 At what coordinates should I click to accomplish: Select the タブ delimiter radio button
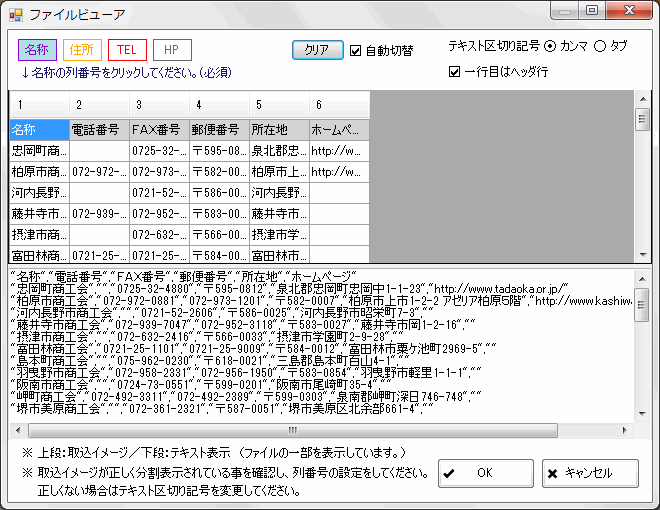(601, 46)
